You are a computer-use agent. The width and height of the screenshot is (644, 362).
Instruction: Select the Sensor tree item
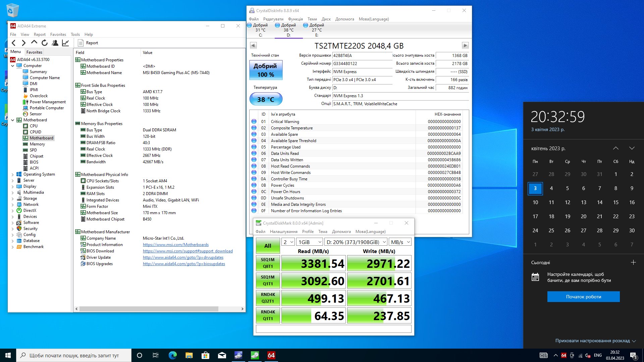click(36, 114)
